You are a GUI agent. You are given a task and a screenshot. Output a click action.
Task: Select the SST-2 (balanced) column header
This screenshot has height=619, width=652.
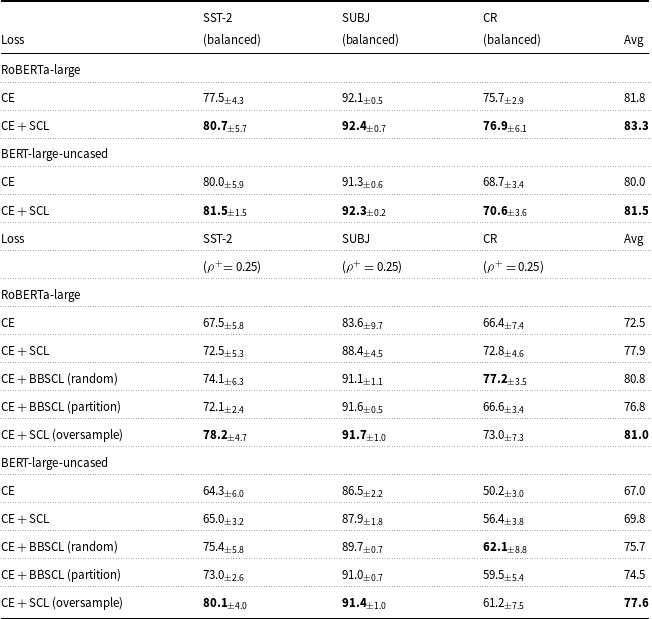pyautogui.click(x=232, y=29)
